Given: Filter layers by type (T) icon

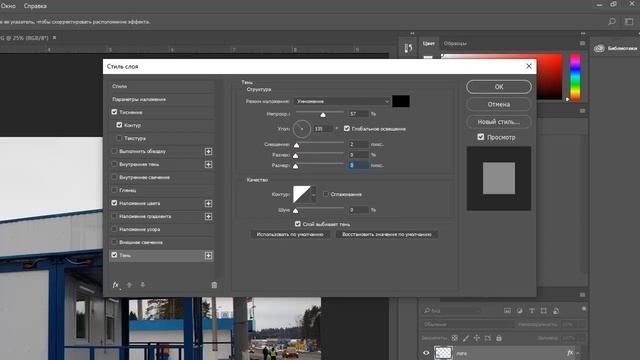Looking at the screenshot, I should coord(532,311).
